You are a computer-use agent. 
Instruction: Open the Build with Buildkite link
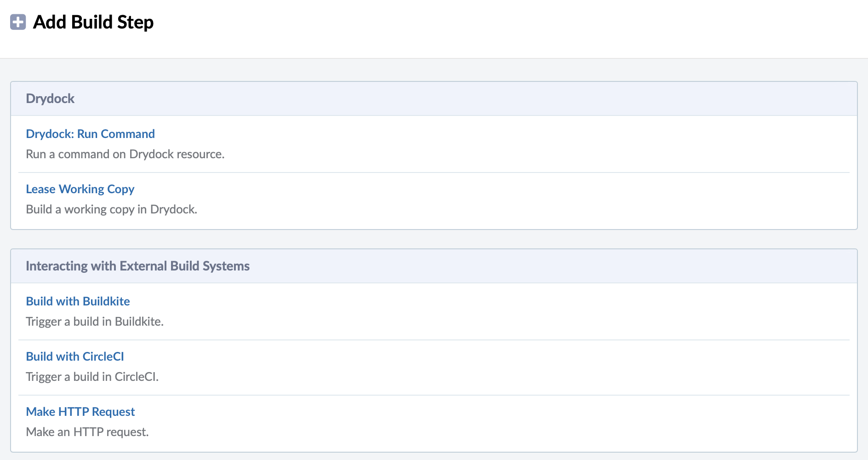(x=78, y=301)
